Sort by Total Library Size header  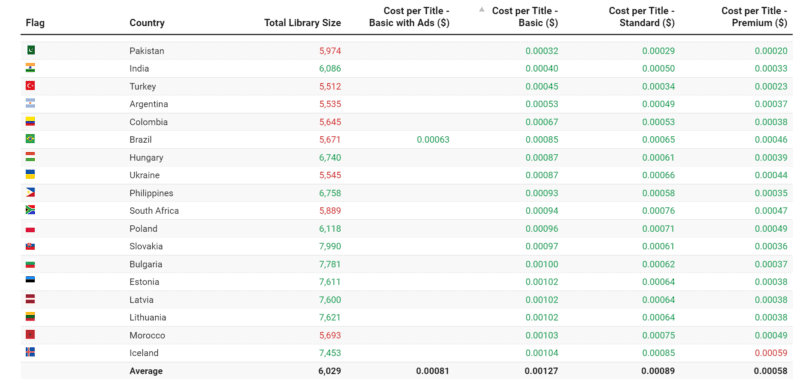click(302, 23)
